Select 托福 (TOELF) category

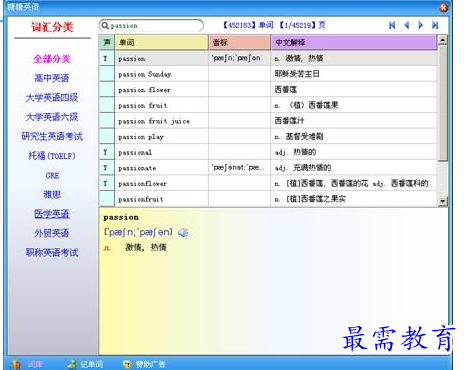[x=52, y=156]
